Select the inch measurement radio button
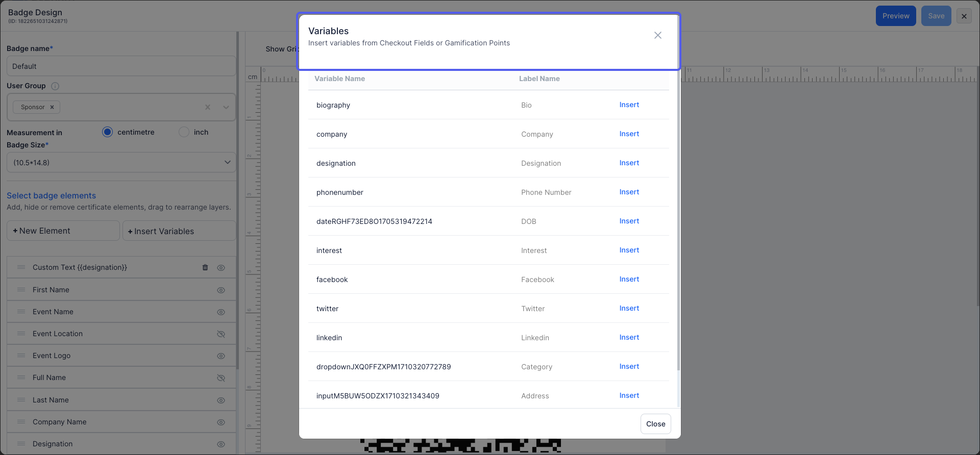 [184, 132]
